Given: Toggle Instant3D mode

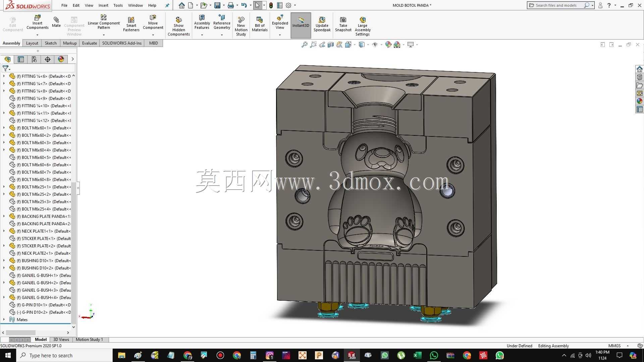Looking at the screenshot, I should [x=301, y=25].
